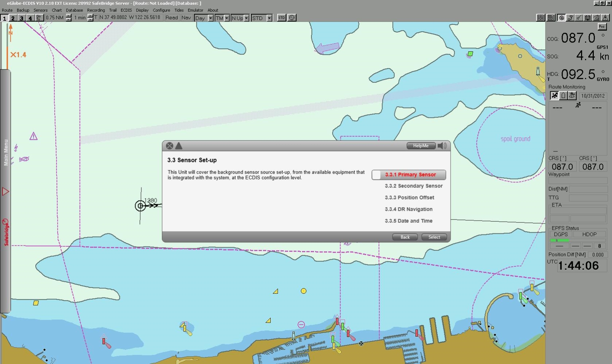The image size is (612, 364).
Task: Open the clock icon beside the STD button
Action: (x=291, y=17)
